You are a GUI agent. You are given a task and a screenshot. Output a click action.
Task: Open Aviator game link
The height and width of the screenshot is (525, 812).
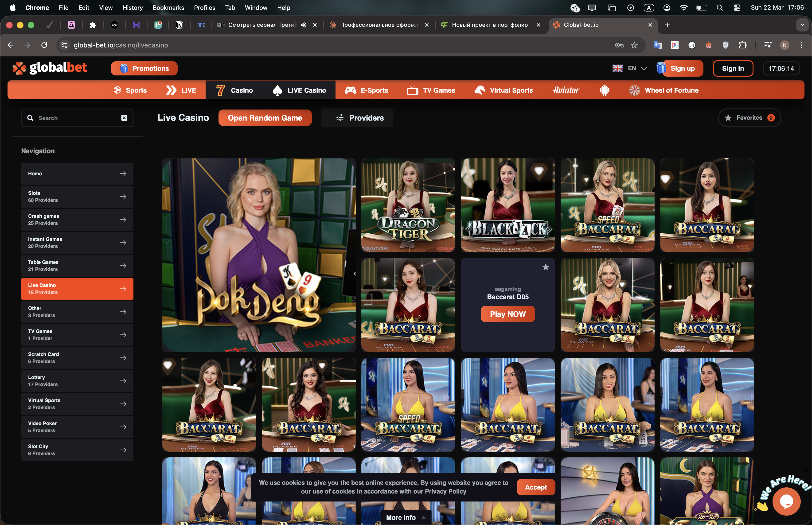[566, 90]
